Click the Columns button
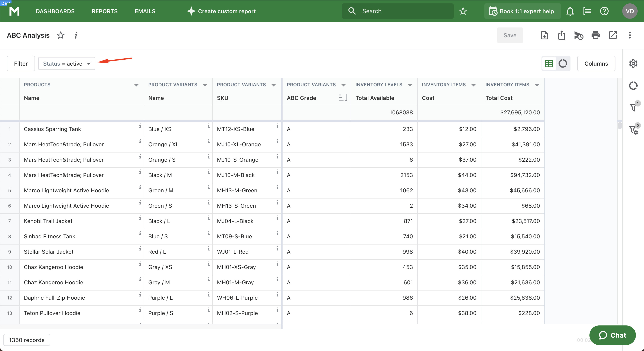644x351 pixels. (596, 63)
